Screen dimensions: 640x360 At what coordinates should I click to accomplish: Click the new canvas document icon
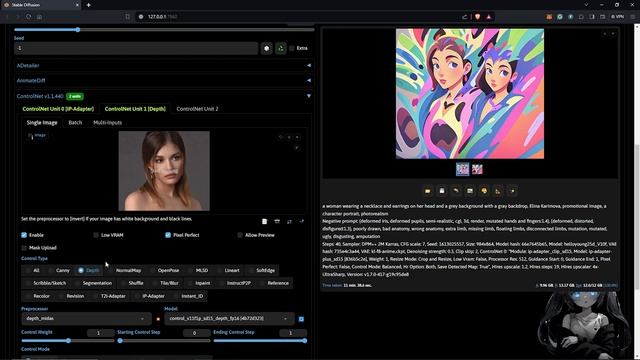pyautogui.click(x=264, y=221)
